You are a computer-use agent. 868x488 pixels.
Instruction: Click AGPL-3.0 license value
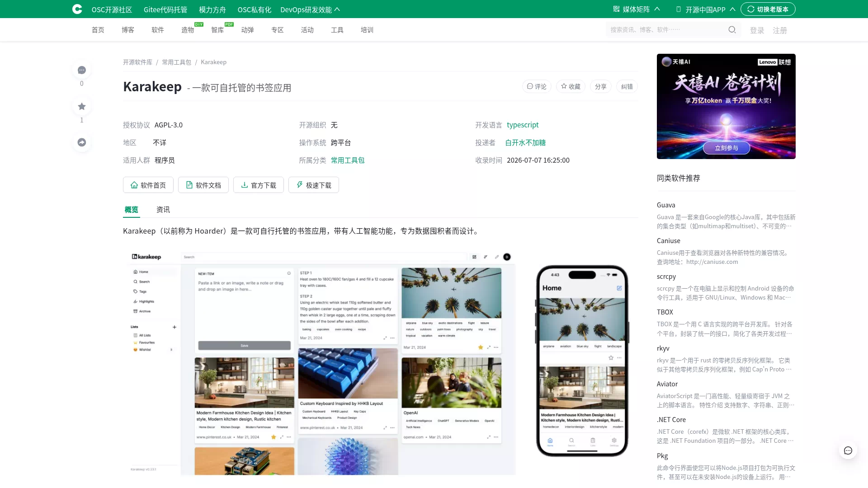pos(169,125)
